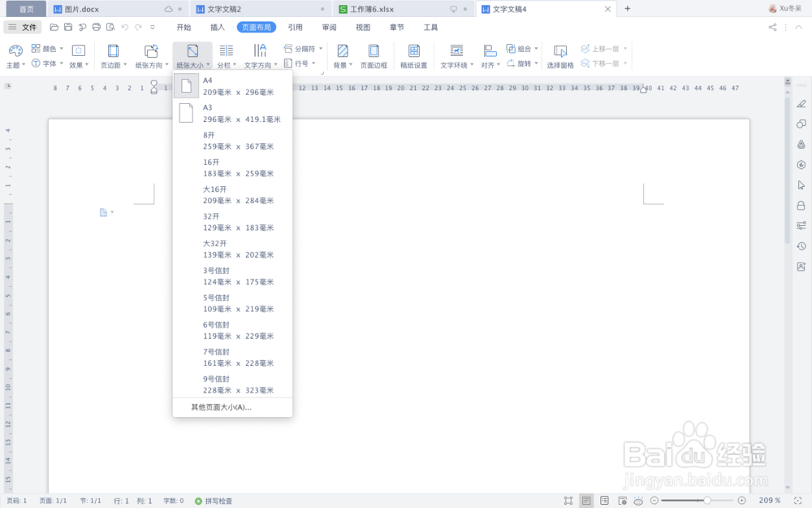
Task: Toggle web layout view in status bar
Action: click(x=622, y=500)
